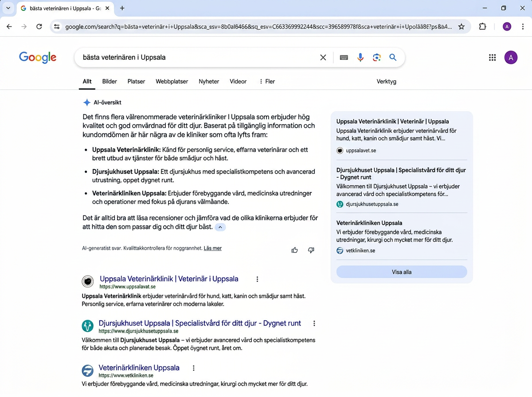The image size is (532, 397).
Task: Open Djursjukhuset Uppsala source card title
Action: [401, 174]
